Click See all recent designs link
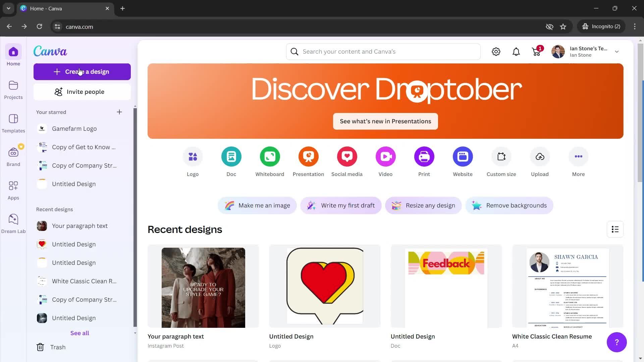The height and width of the screenshot is (362, 644). 79,333
